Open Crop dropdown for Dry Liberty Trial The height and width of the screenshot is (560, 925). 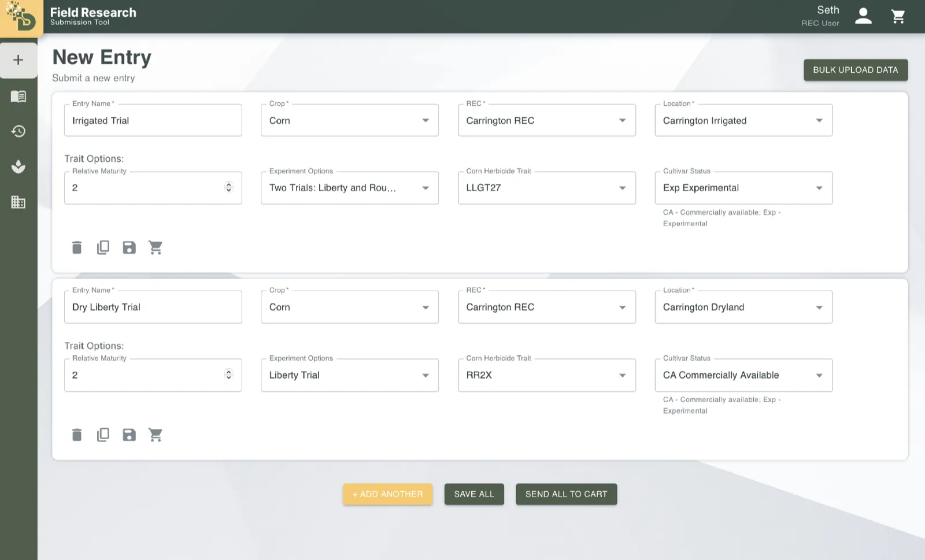[350, 307]
